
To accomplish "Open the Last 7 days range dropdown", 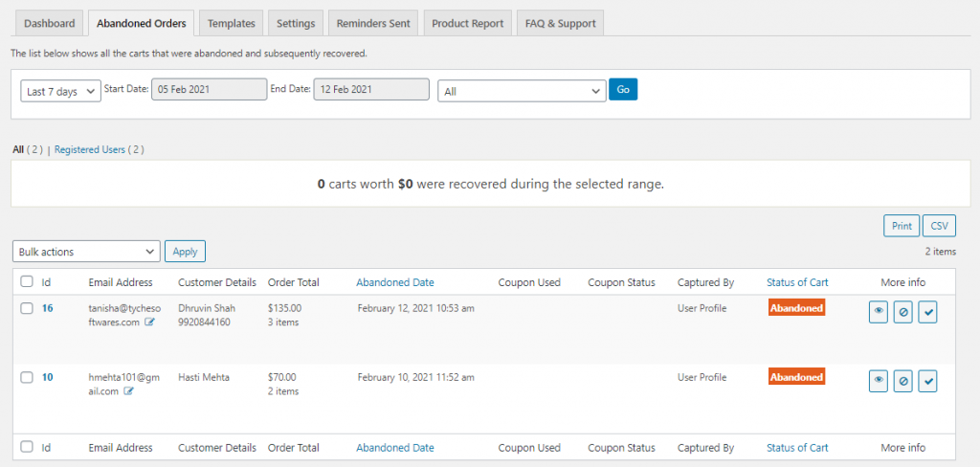I will pos(60,91).
